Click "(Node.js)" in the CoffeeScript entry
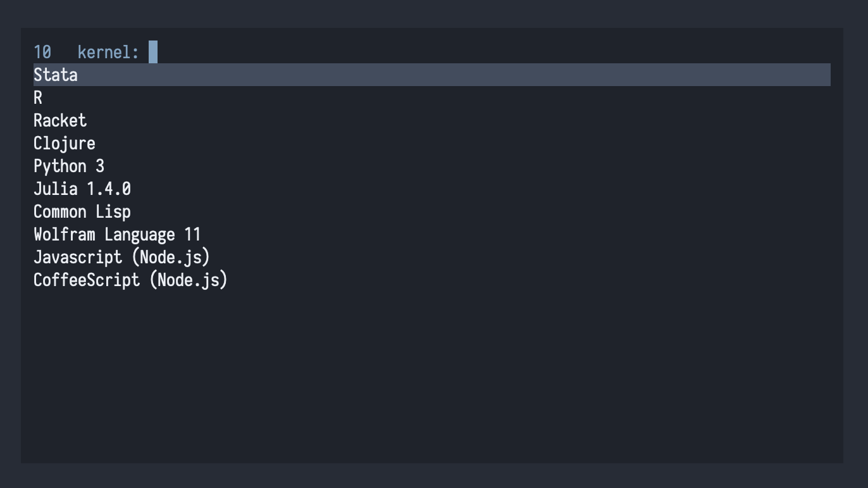 (x=189, y=280)
